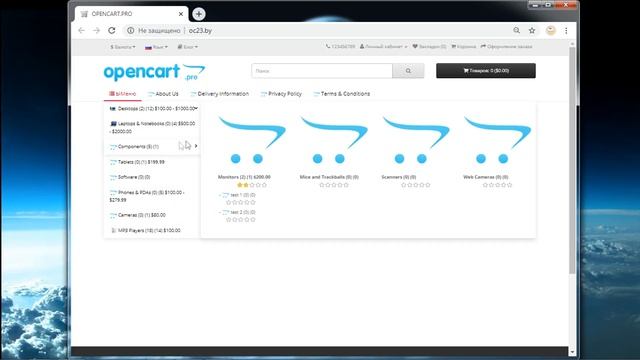Click the browser forward arrow

pyautogui.click(x=96, y=31)
